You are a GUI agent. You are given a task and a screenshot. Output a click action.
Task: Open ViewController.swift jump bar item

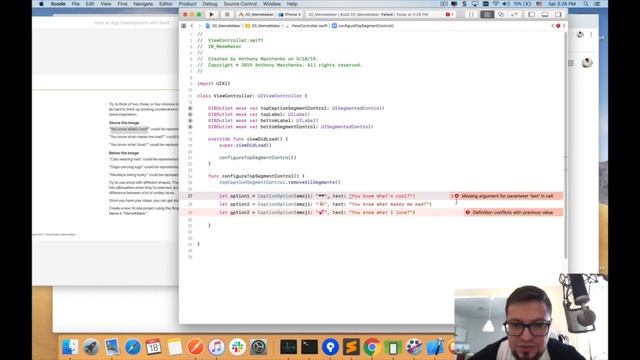[307, 26]
